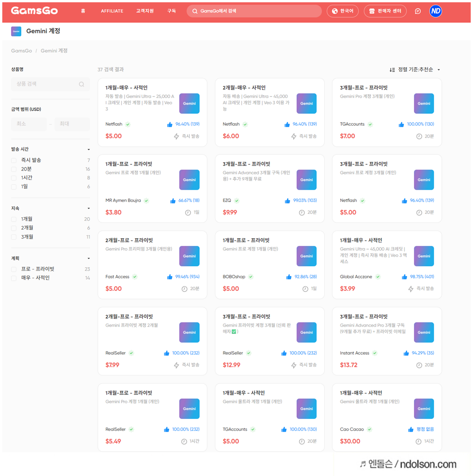Check the 매우 - 사적인 plan filter
Image resolution: width=473 pixels, height=476 pixels.
(14, 278)
